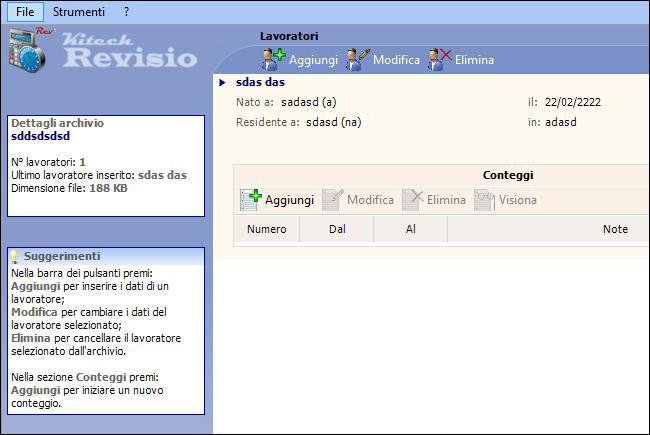Click the Elimina worker icon

(439, 59)
